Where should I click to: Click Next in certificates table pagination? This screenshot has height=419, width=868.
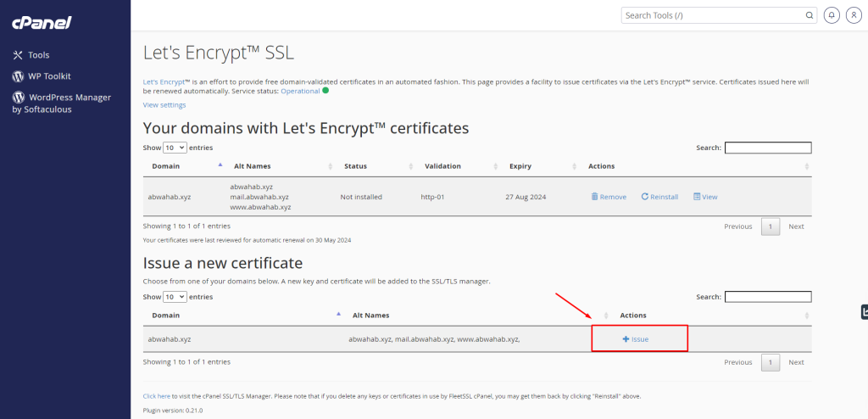click(796, 226)
